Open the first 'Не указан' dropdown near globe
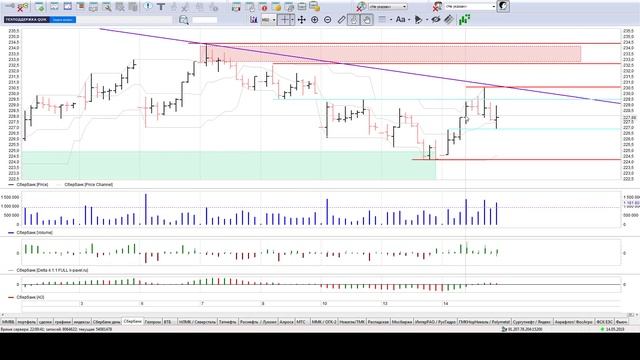This screenshot has width=640, height=360. 388,7
